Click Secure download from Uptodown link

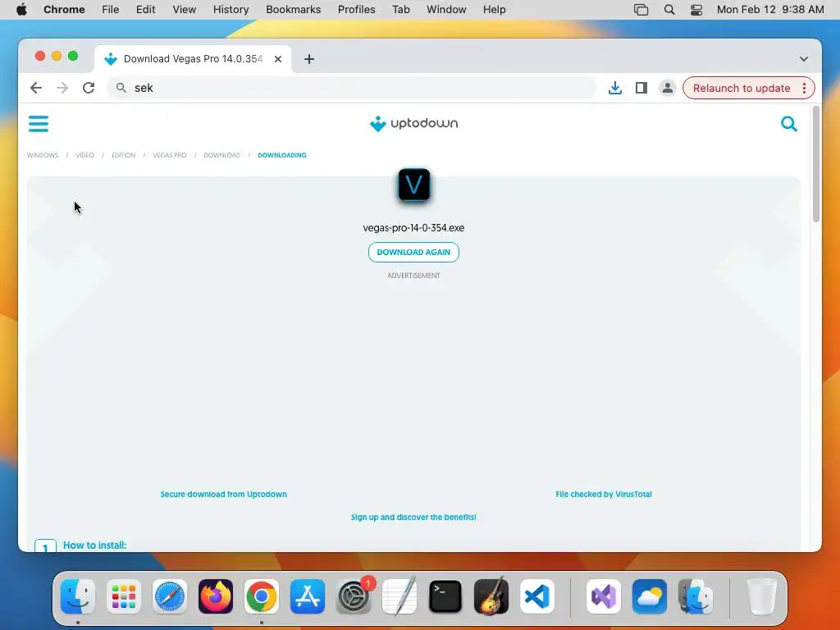click(x=223, y=494)
